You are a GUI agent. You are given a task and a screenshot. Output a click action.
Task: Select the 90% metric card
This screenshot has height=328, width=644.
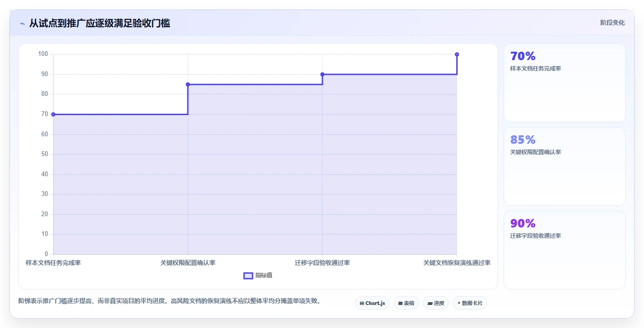click(x=565, y=250)
